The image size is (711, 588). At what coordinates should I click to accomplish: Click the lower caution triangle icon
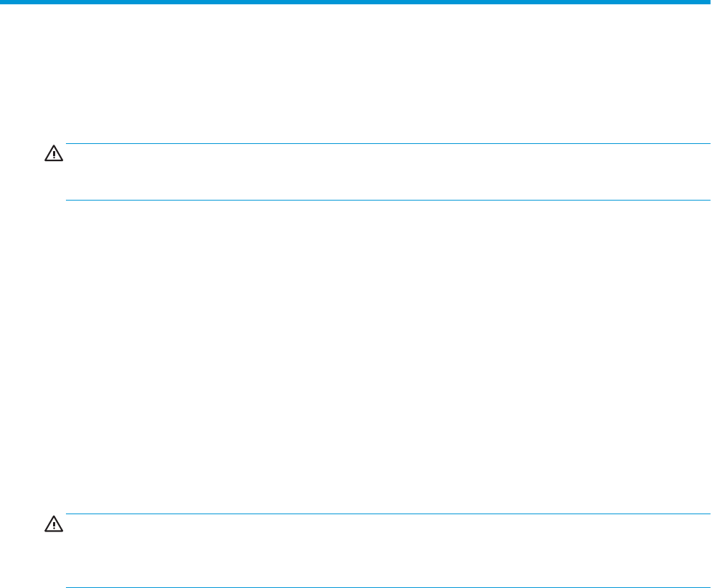pyautogui.click(x=54, y=524)
